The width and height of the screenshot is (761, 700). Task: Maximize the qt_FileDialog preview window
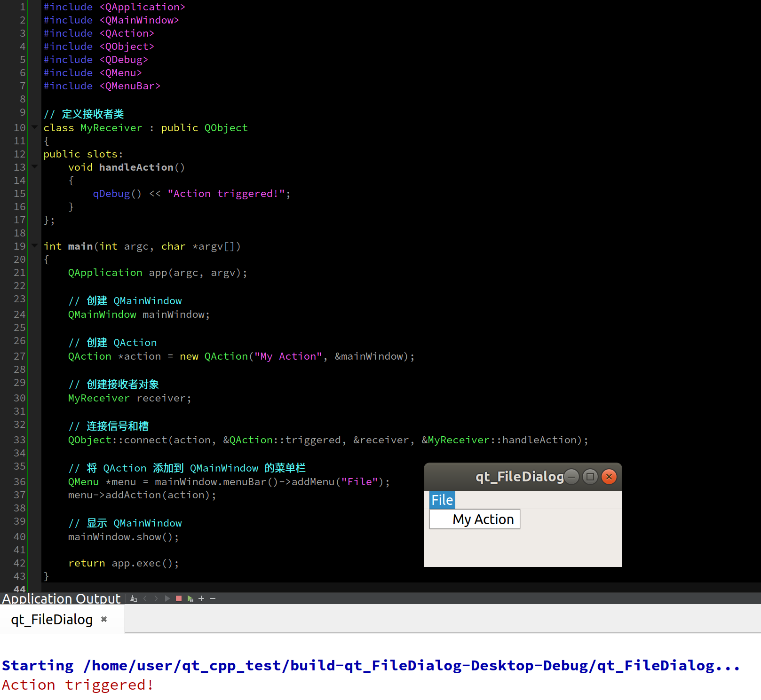point(590,476)
